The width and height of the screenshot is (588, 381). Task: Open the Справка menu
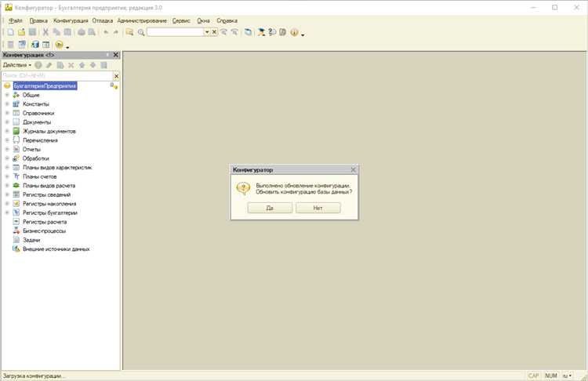pos(227,20)
